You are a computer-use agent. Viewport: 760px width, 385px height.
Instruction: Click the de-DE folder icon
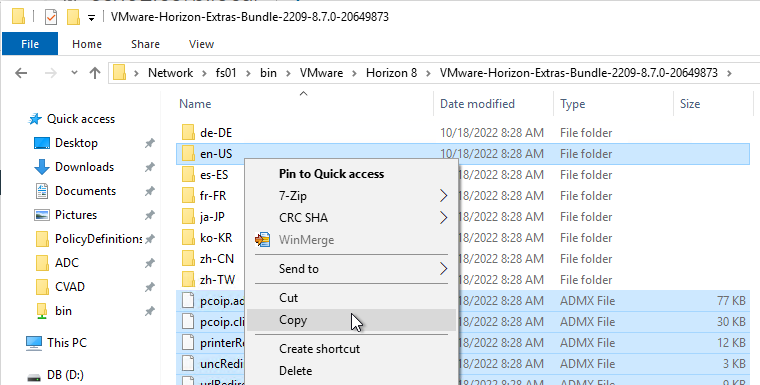tap(188, 132)
